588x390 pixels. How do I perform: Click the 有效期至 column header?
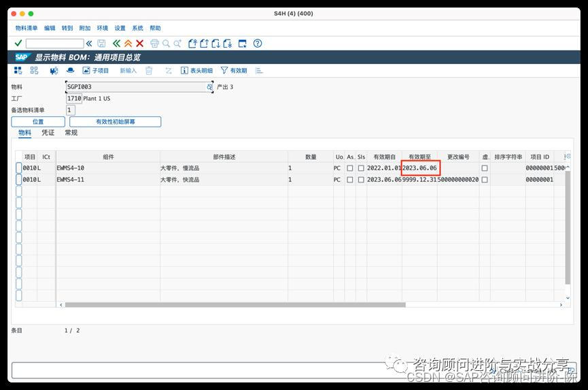[x=419, y=157]
